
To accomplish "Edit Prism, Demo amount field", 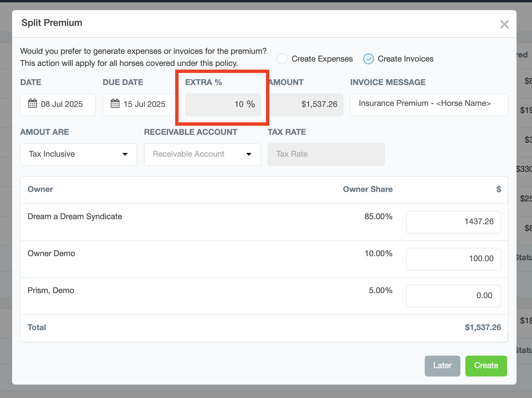I will coord(453,296).
